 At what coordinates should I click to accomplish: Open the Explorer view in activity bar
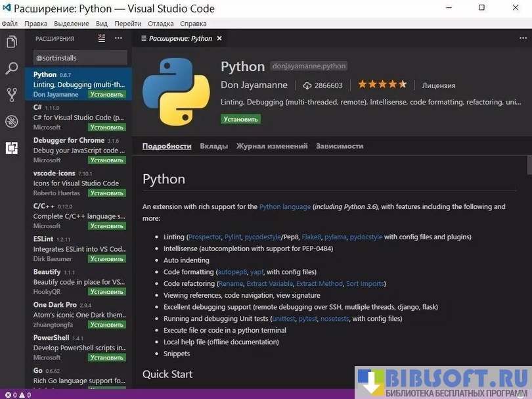pyautogui.click(x=11, y=42)
